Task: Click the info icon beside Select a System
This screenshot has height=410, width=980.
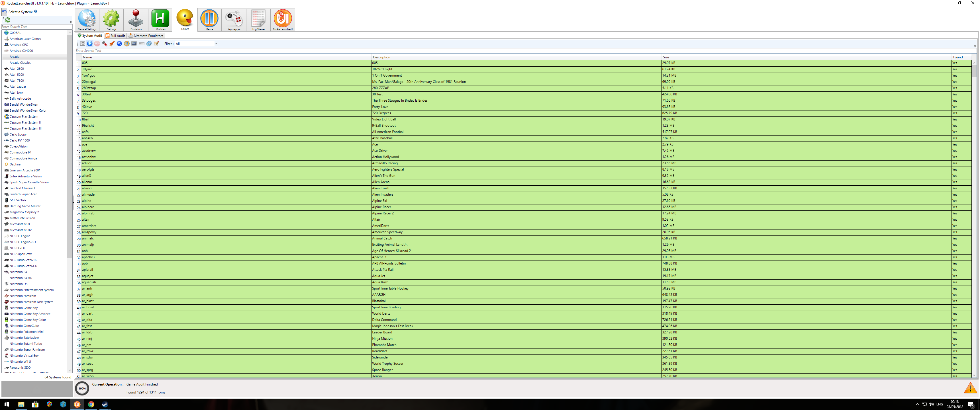Action: (x=36, y=11)
